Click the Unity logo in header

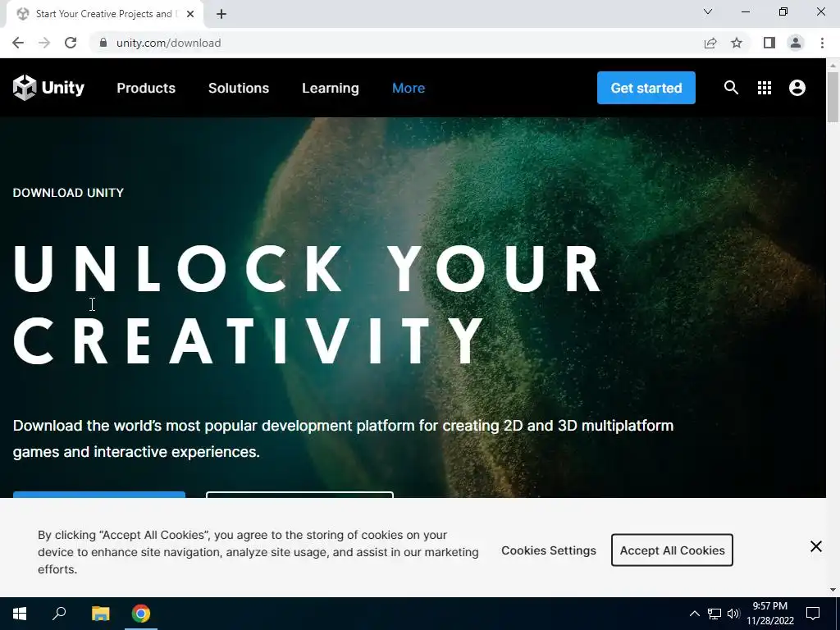pyautogui.click(x=48, y=88)
